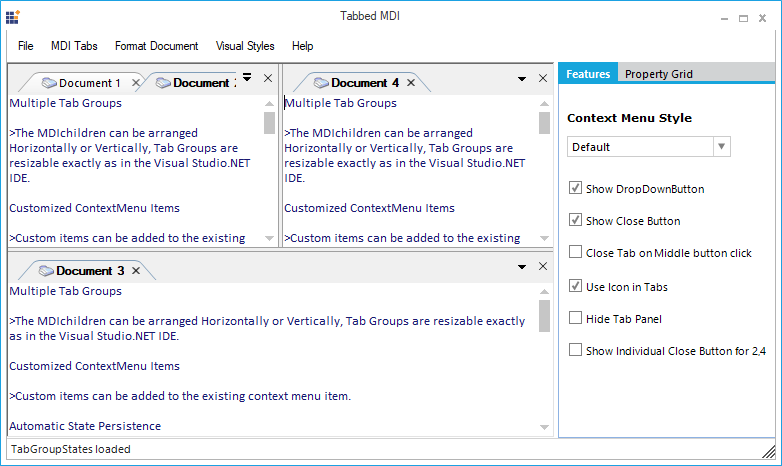
Task: Open tab list dropdown of the first tab group
Action: pyautogui.click(x=247, y=77)
